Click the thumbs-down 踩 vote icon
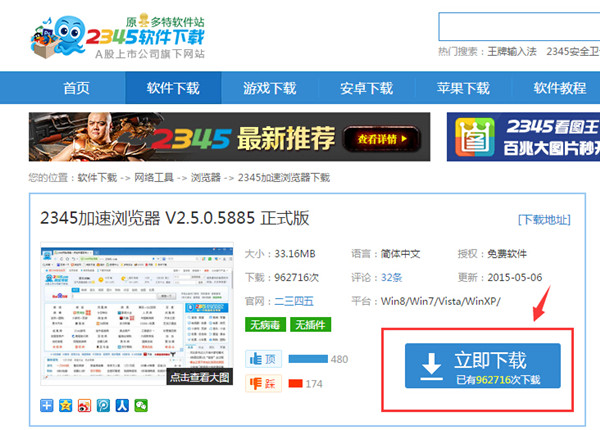The image size is (600, 430). 263,383
